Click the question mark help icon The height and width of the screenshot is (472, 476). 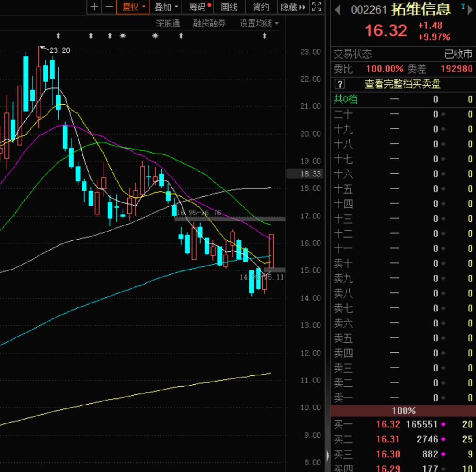coord(340,84)
